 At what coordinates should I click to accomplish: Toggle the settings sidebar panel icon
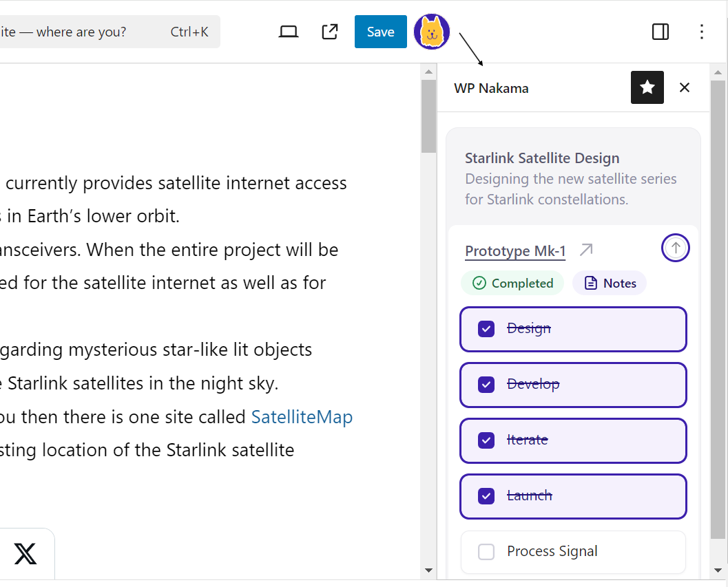point(661,32)
